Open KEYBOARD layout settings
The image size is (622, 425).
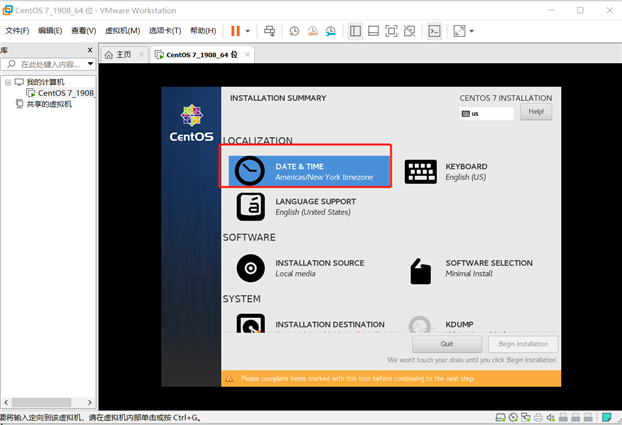coord(466,171)
